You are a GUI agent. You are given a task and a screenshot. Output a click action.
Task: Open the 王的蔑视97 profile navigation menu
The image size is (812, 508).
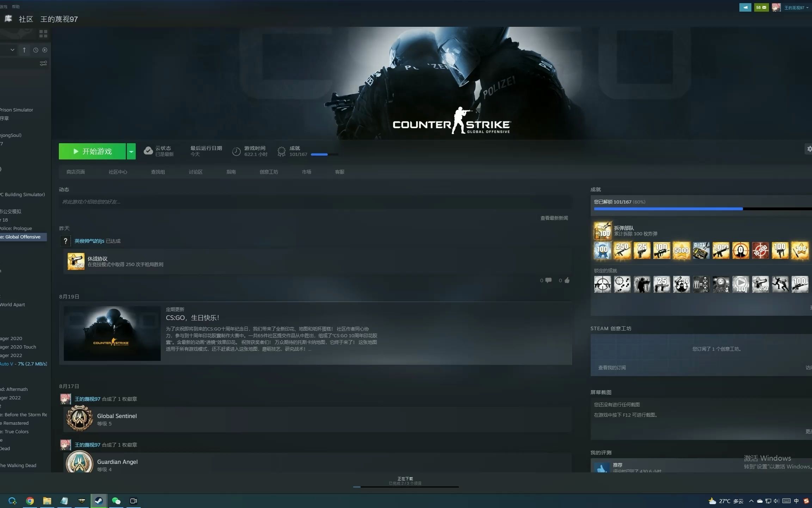(59, 19)
